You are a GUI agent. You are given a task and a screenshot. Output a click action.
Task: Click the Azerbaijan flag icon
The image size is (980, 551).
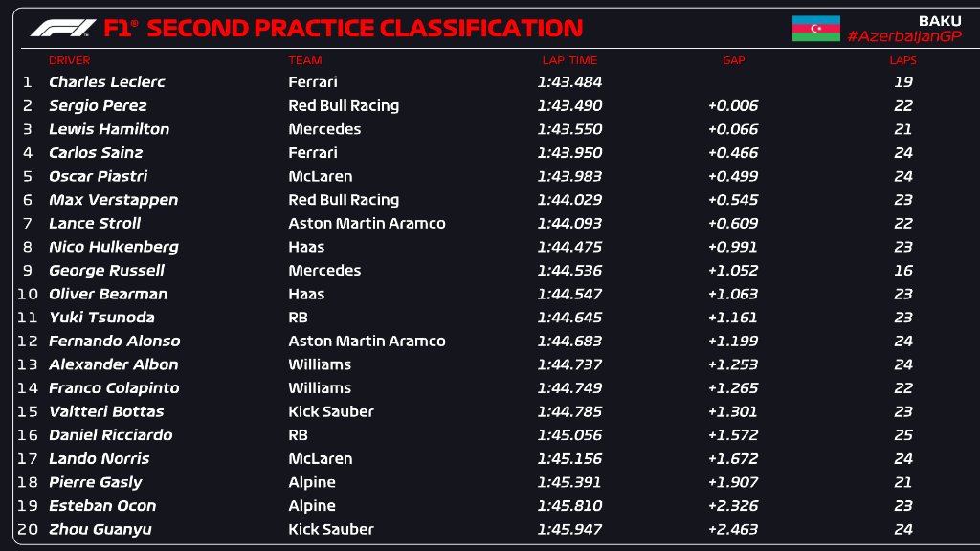point(815,29)
